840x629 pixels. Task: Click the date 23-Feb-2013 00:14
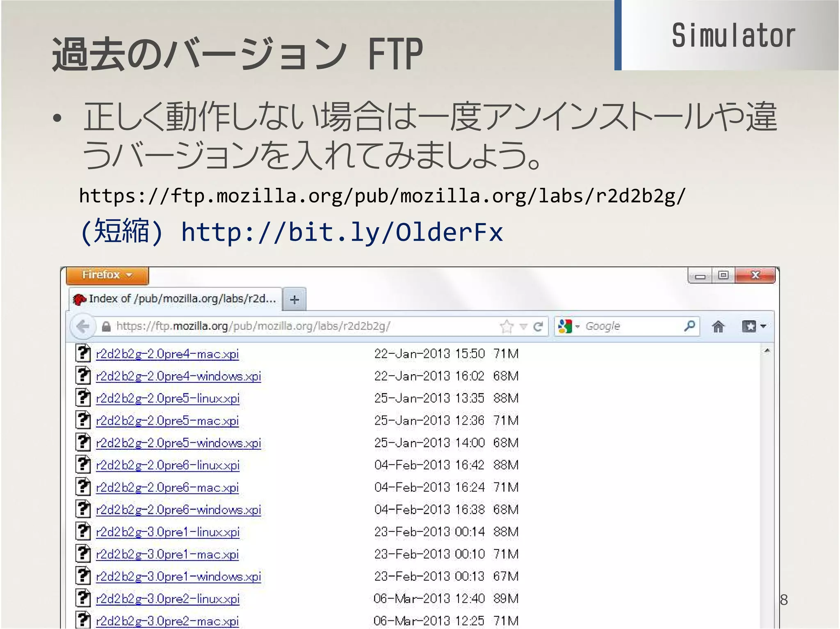coord(429,532)
